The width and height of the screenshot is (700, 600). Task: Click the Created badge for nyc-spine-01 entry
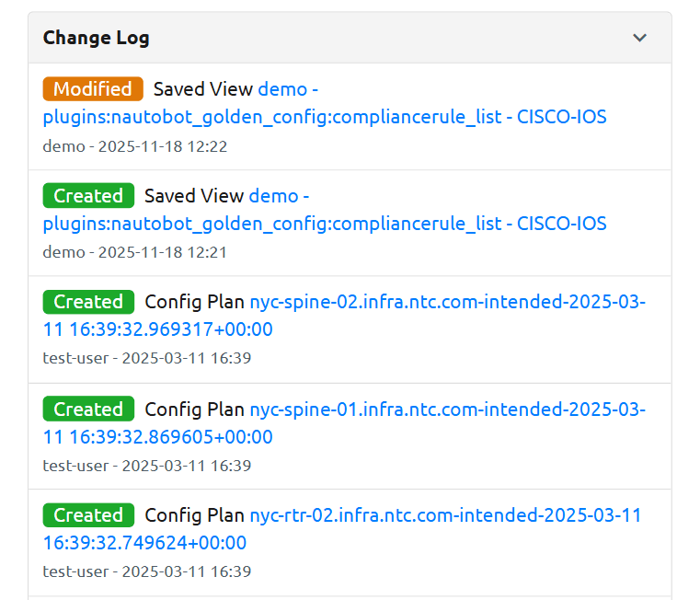pyautogui.click(x=88, y=409)
